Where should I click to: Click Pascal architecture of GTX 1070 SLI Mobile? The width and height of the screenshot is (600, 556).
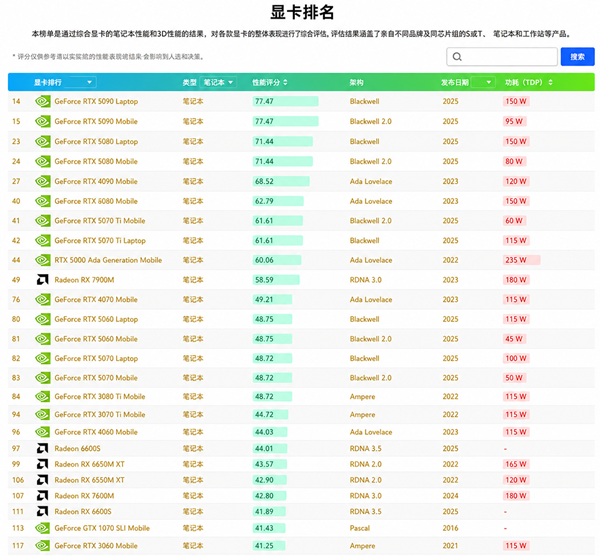360,528
